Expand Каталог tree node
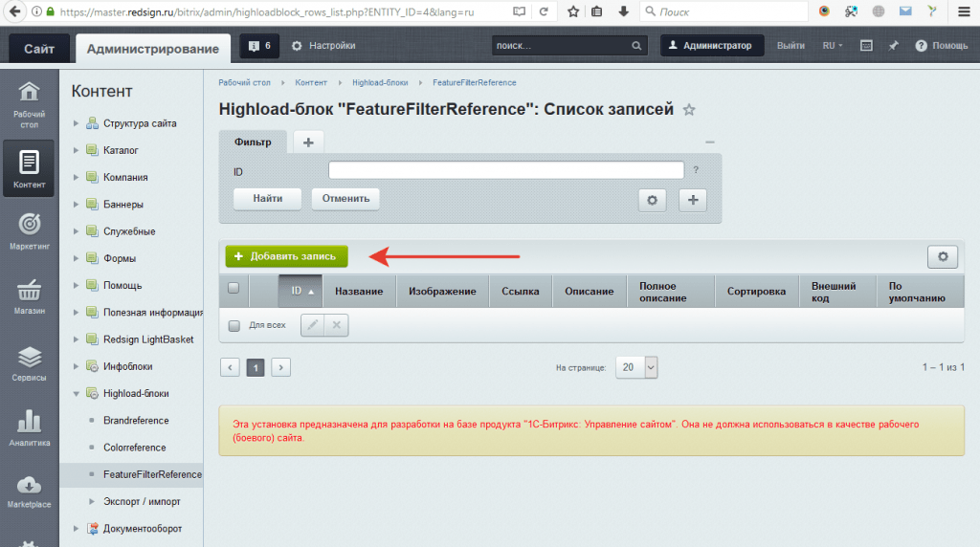Viewport: 980px width, 547px height. (76, 150)
